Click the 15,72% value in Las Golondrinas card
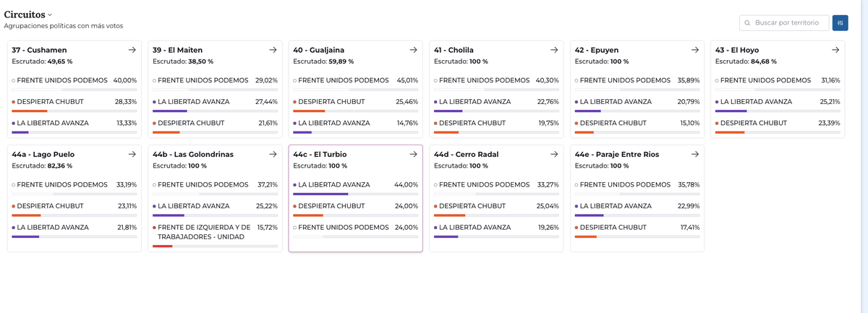The height and width of the screenshot is (313, 868). tap(266, 228)
